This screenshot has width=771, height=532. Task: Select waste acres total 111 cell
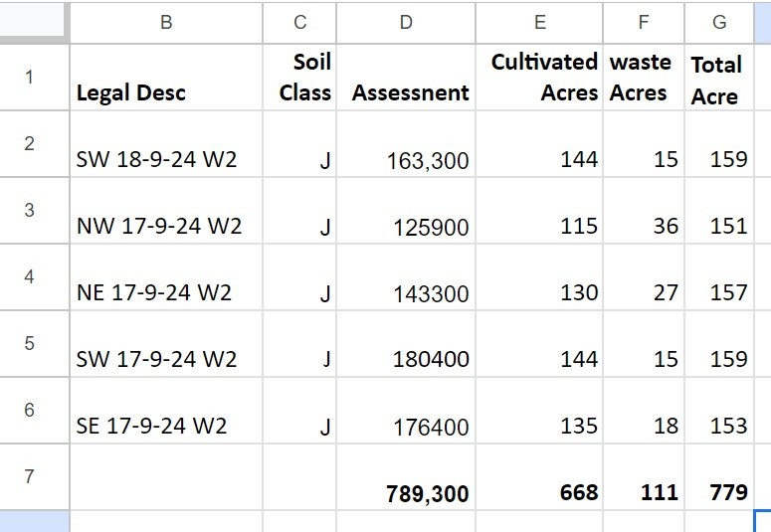(x=644, y=476)
